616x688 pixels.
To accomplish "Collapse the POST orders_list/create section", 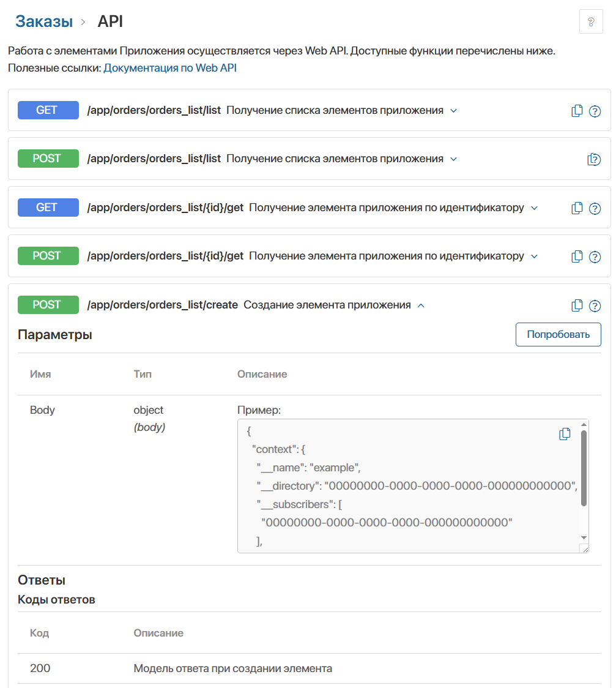I will 421,305.
